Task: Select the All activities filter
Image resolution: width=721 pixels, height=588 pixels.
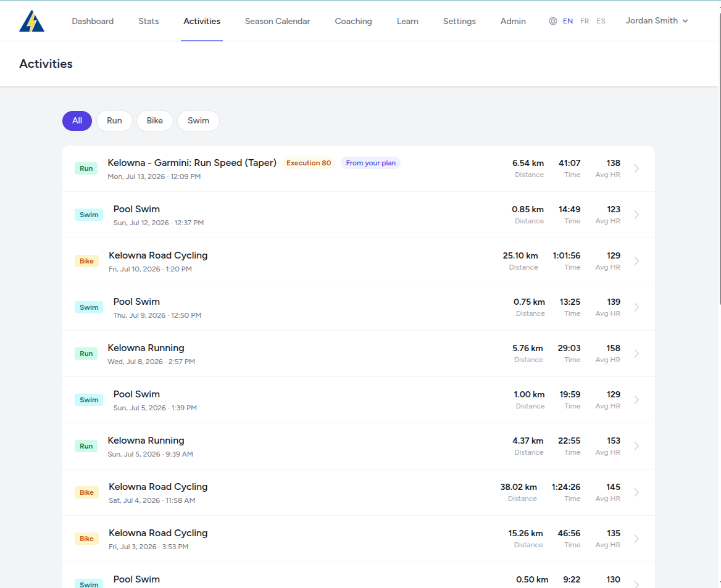Action: (77, 121)
